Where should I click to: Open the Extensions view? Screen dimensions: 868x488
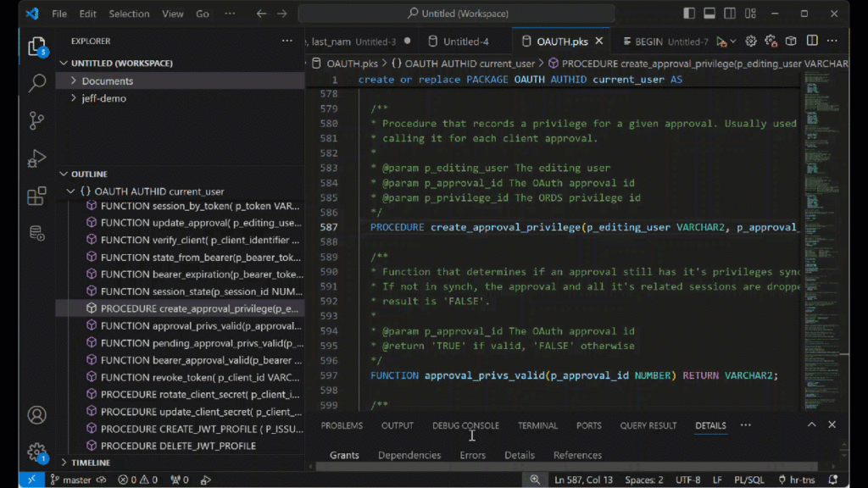tap(35, 196)
